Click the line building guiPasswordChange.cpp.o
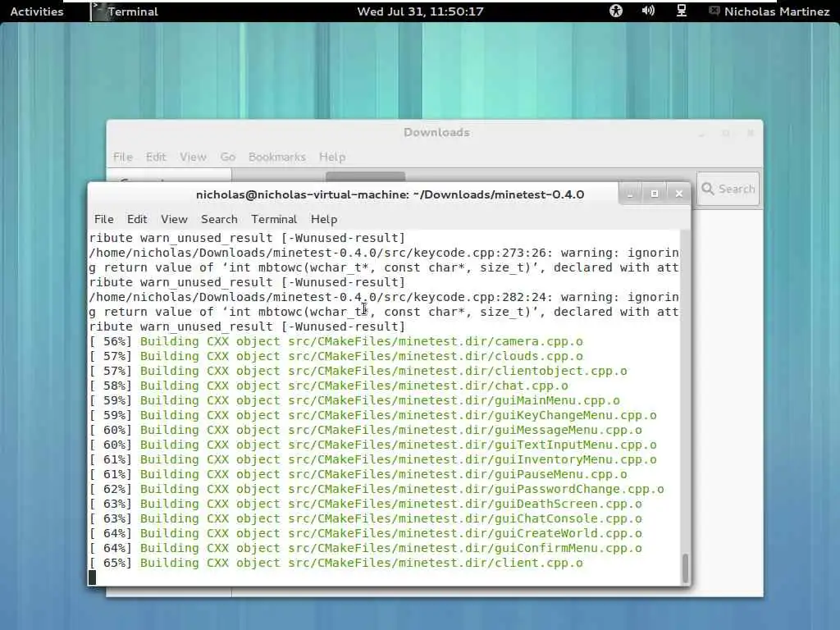Image resolution: width=840 pixels, height=630 pixels. coord(377,489)
